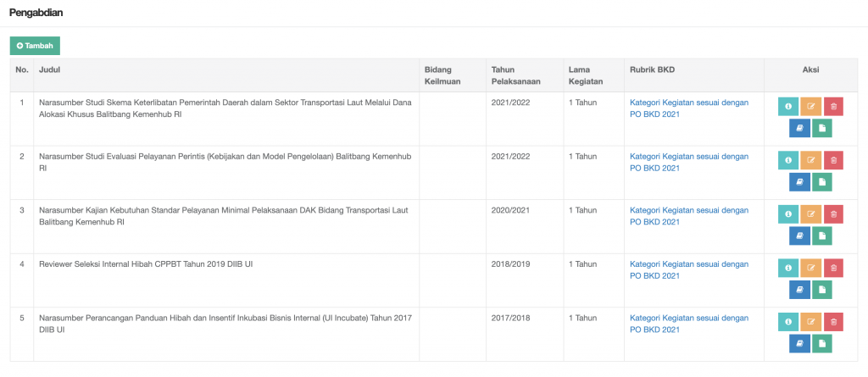Click green document icon in row 5
The image size is (868, 377).
822,342
